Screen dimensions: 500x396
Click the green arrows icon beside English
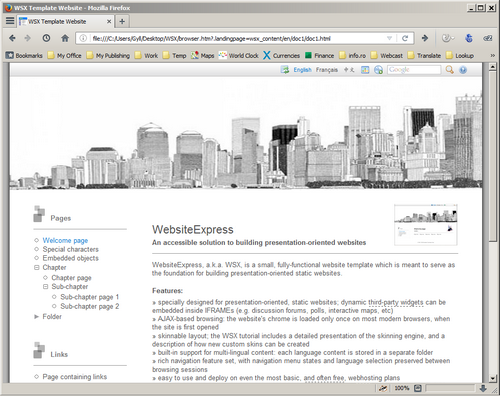[285, 70]
